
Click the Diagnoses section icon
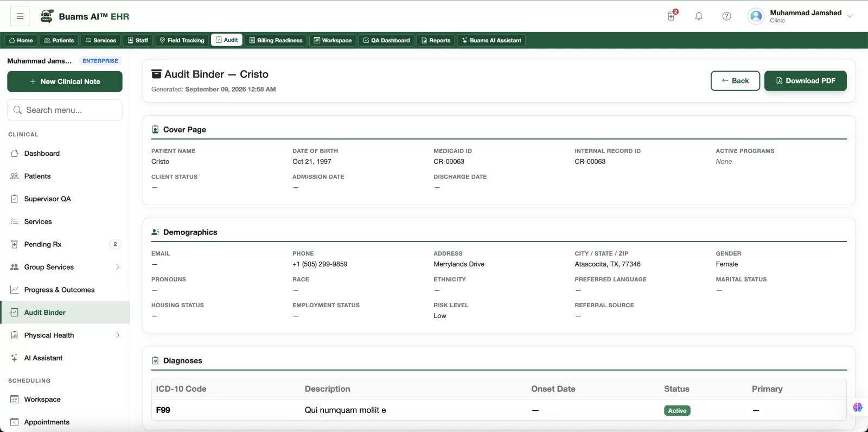pyautogui.click(x=155, y=361)
